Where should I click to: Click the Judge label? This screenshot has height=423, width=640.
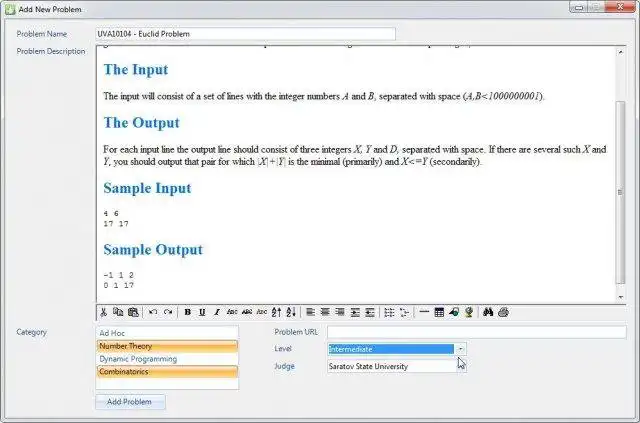coord(284,366)
